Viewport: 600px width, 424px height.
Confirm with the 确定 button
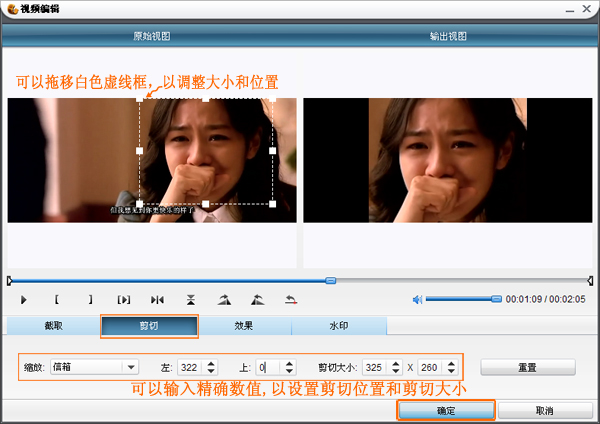pyautogui.click(x=446, y=411)
